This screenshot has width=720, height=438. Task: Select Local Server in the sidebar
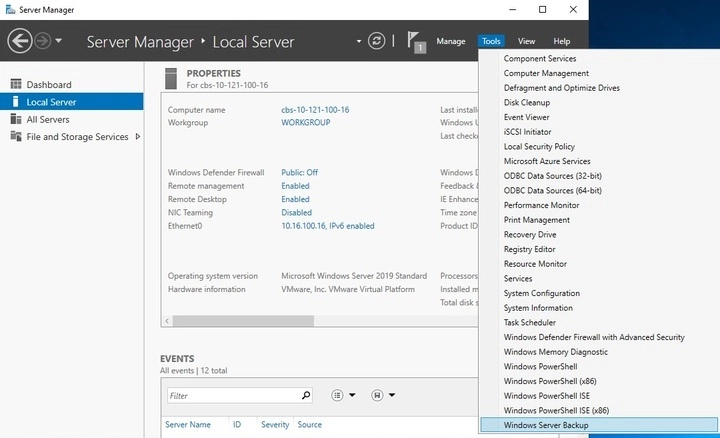click(72, 102)
